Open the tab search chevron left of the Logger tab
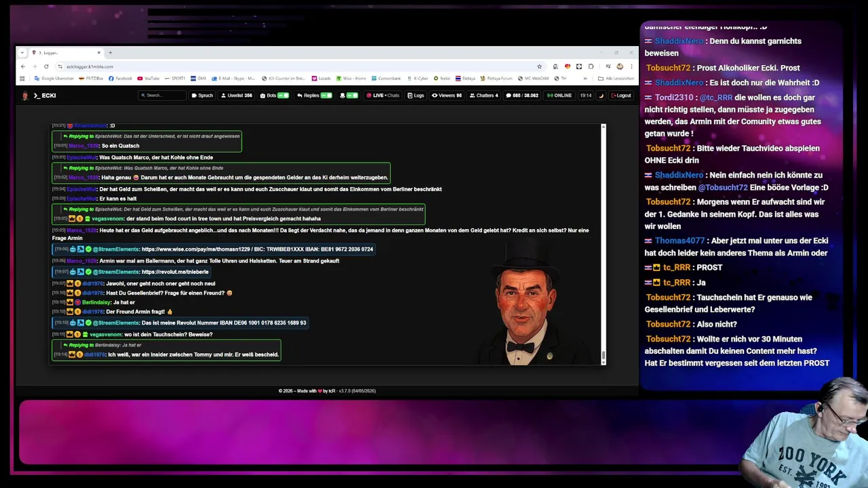This screenshot has height=488, width=868. coord(22,52)
